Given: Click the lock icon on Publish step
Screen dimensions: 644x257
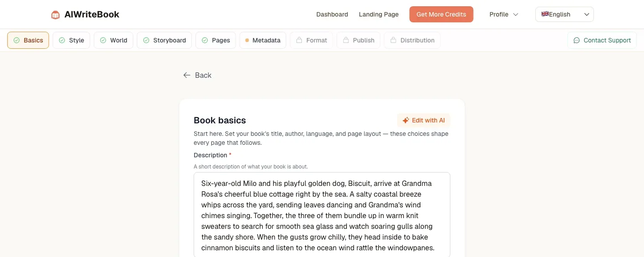Looking at the screenshot, I should 346,40.
